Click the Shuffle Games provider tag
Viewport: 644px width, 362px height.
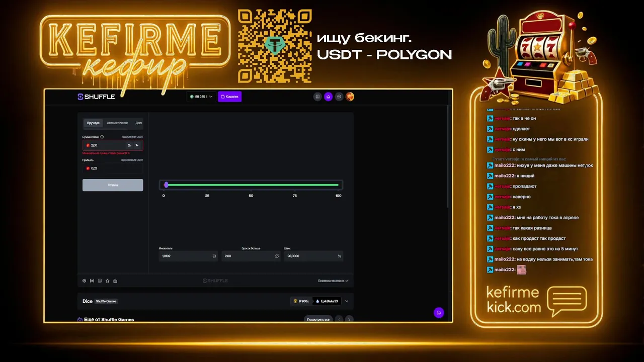[x=106, y=301]
